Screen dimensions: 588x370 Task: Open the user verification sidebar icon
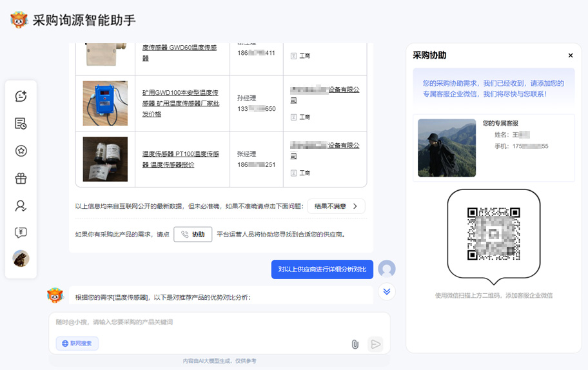(x=21, y=206)
